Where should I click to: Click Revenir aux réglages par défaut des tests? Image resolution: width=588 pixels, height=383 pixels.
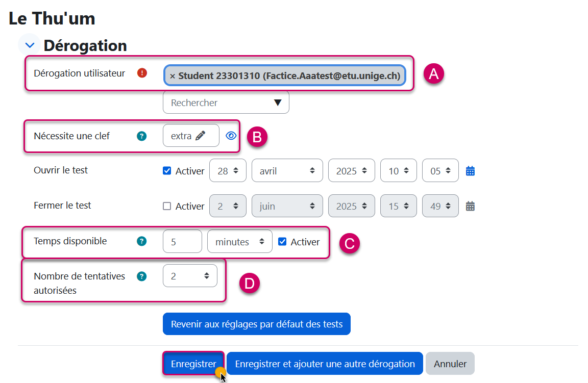pos(257,324)
